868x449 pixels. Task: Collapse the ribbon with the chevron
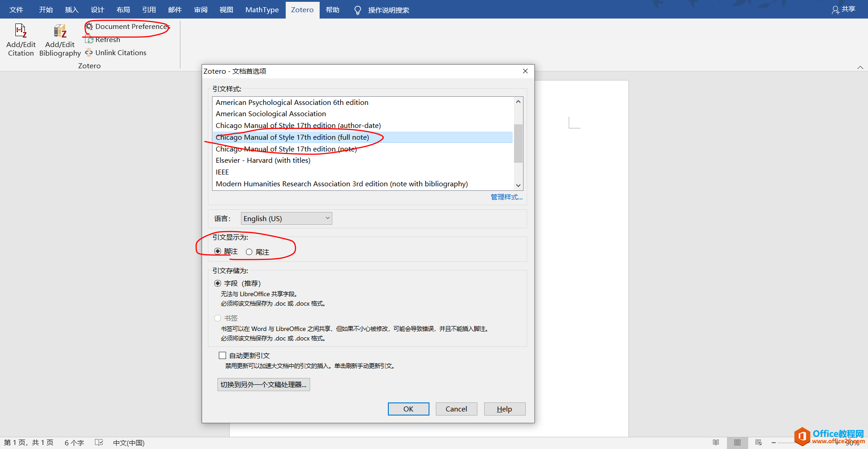coord(860,67)
